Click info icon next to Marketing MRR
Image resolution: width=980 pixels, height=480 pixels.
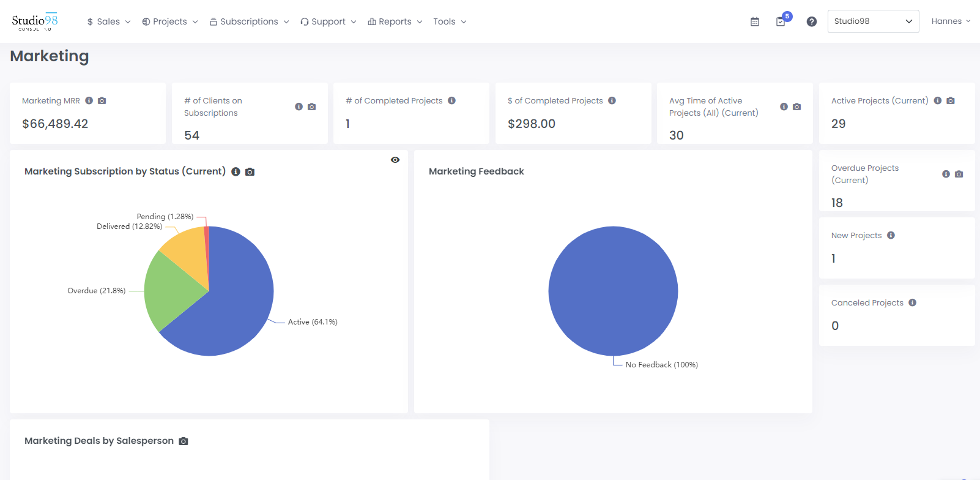pyautogui.click(x=89, y=100)
